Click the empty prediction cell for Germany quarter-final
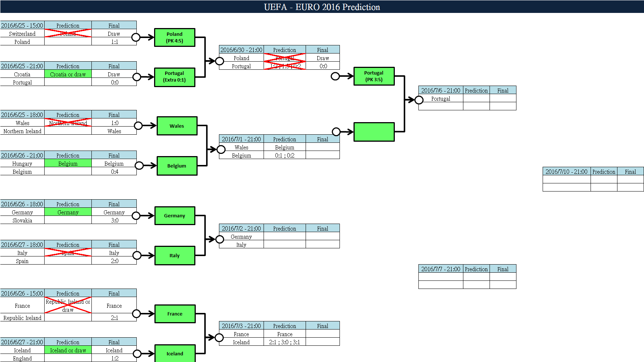Image resolution: width=644 pixels, height=362 pixels. (x=285, y=237)
